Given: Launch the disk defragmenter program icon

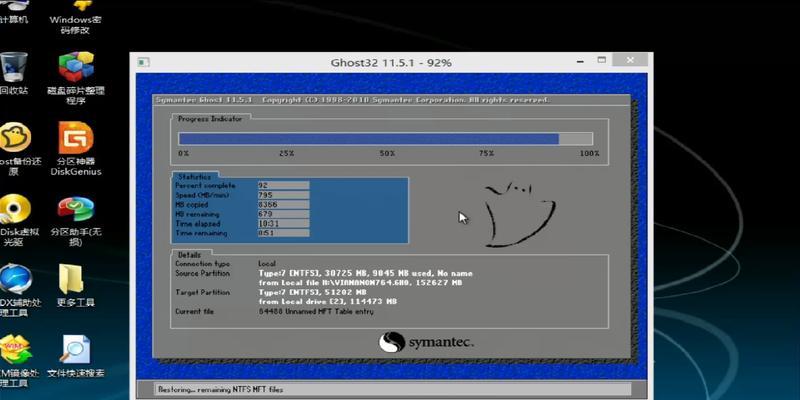Looking at the screenshot, I should [x=76, y=78].
